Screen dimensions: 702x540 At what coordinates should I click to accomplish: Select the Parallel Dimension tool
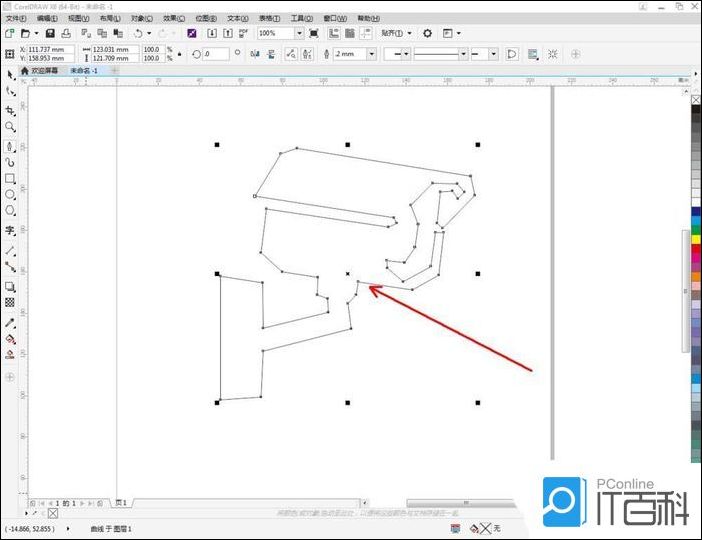click(9, 251)
